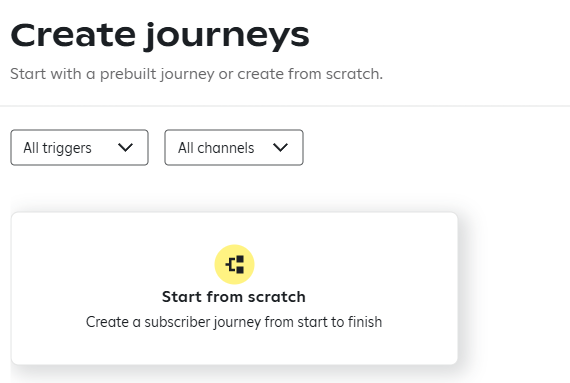The width and height of the screenshot is (570, 383).
Task: Click the "All triggers" label text
Action: pyautogui.click(x=57, y=148)
